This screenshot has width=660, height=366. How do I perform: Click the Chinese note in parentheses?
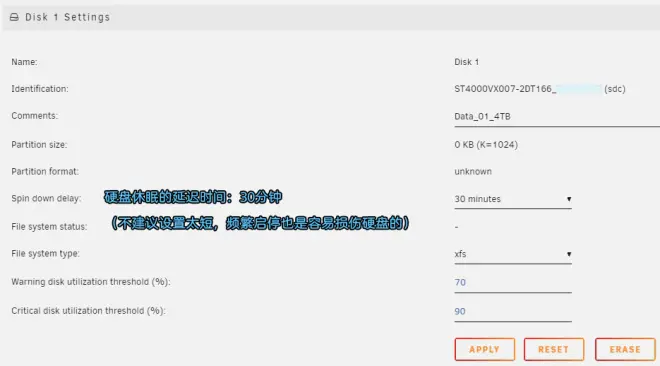coord(260,223)
